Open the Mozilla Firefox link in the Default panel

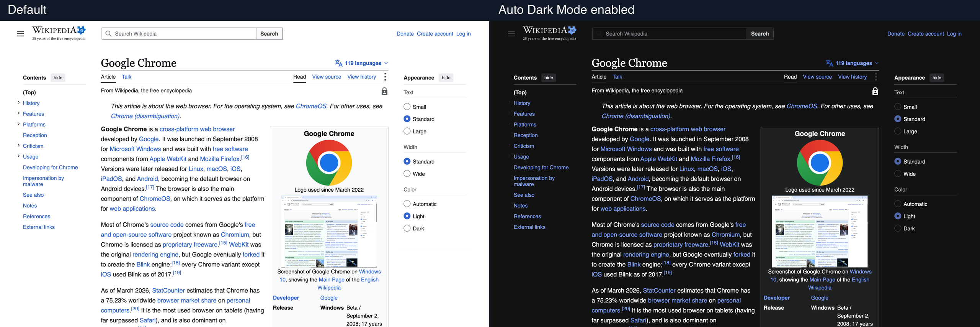tap(220, 159)
